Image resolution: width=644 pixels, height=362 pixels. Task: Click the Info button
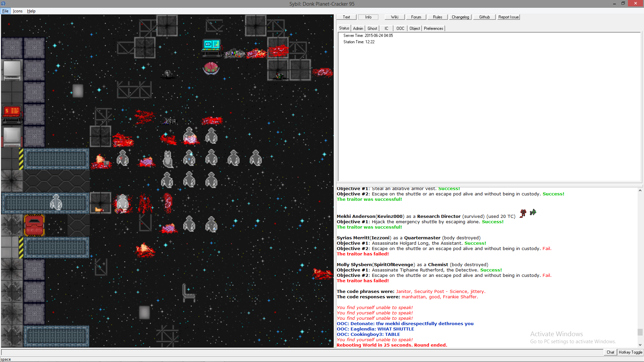(x=368, y=17)
